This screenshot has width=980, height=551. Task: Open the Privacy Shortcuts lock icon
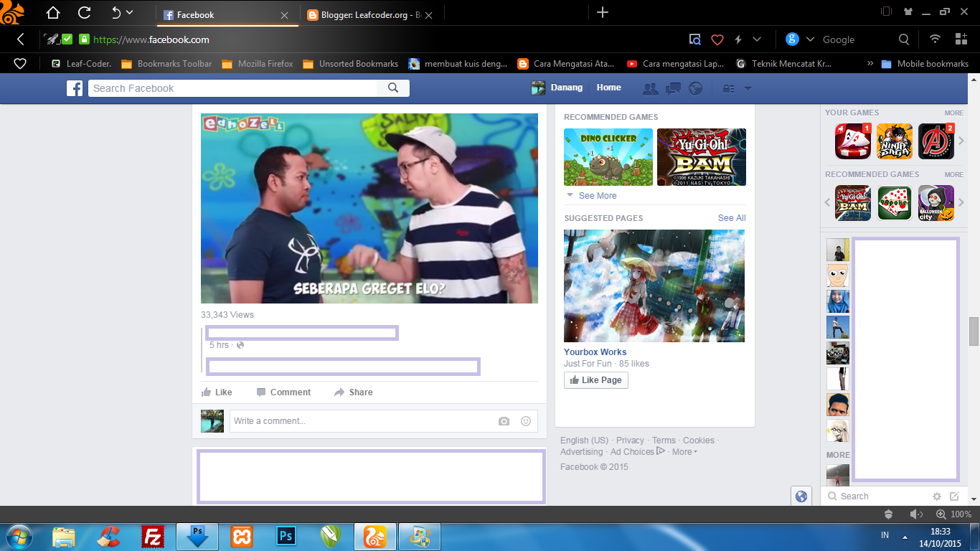[x=728, y=88]
